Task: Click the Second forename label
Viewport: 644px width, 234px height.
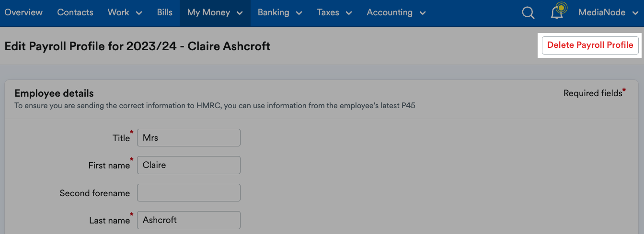Action: point(95,193)
